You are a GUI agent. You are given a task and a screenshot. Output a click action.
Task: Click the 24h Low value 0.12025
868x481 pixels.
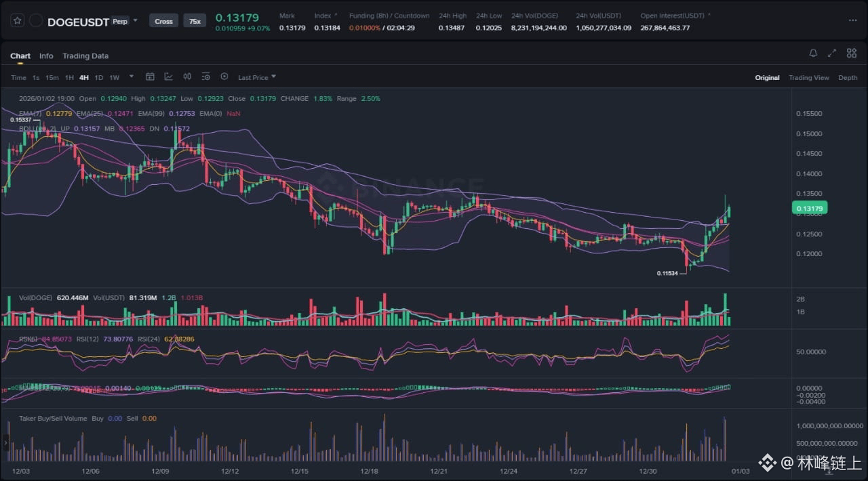(x=489, y=28)
